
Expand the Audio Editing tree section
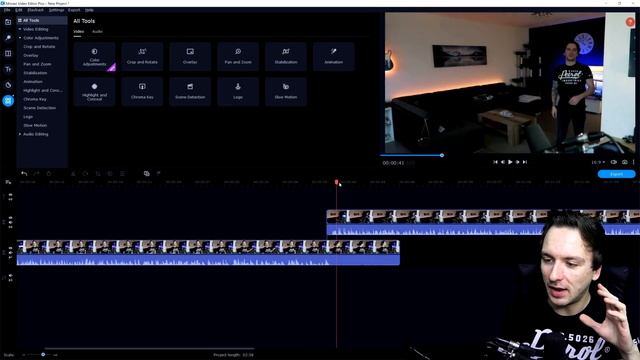tap(20, 134)
